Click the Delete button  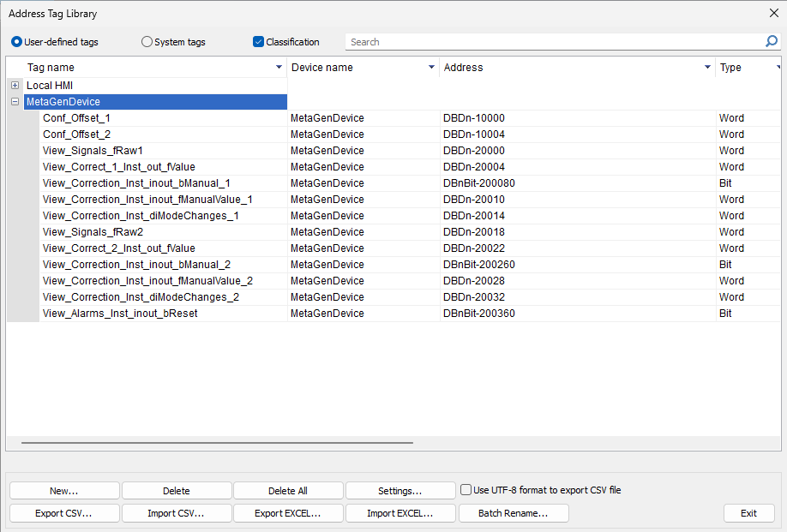click(x=177, y=491)
